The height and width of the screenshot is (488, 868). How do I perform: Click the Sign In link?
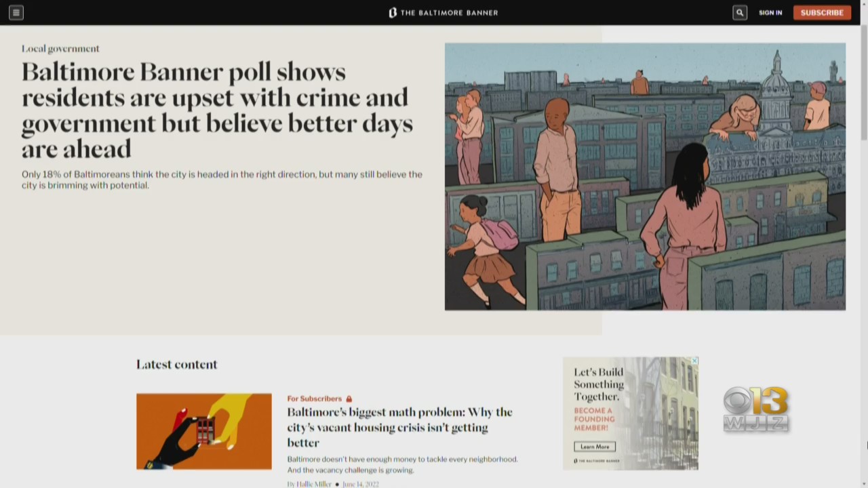coord(770,12)
